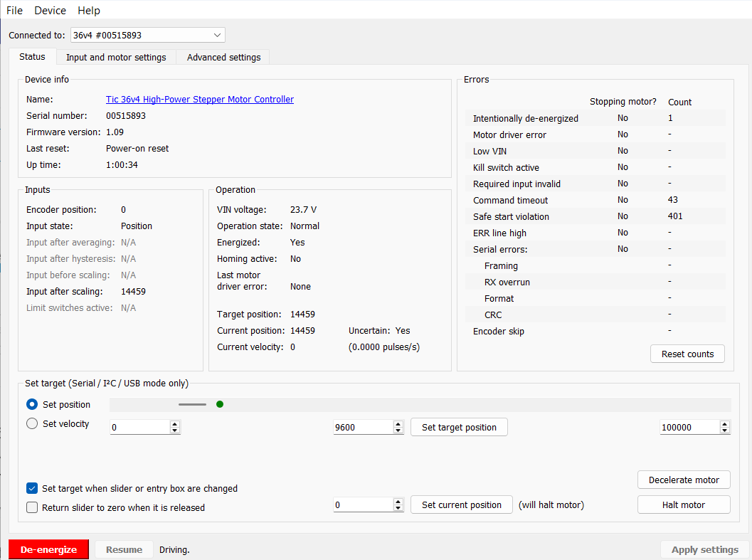Viewport: 752px width, 560px height.
Task: Click the slider minimum value field showing 0
Action: point(140,427)
